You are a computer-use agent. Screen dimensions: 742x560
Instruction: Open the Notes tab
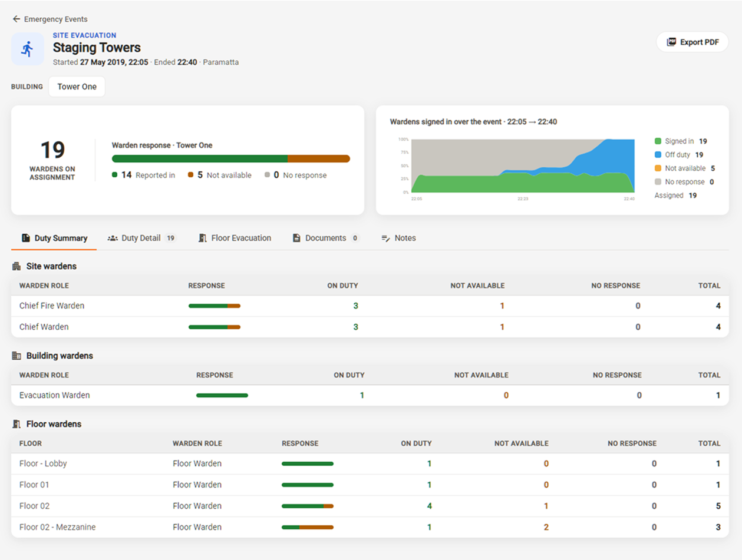click(x=398, y=238)
